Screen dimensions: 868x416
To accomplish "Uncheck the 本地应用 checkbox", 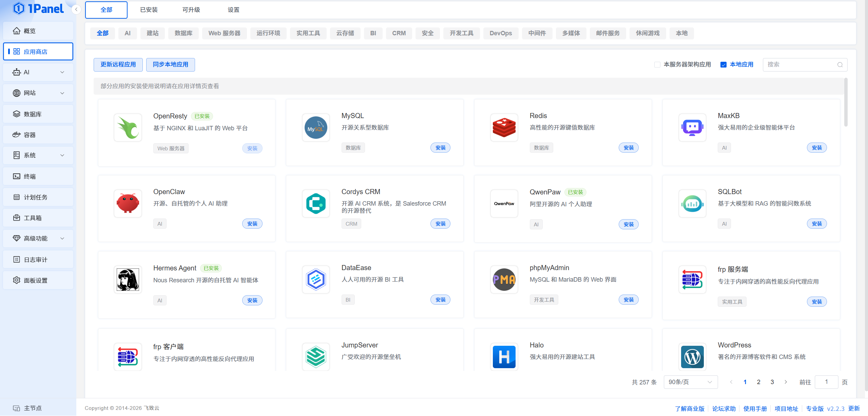I will click(x=724, y=65).
